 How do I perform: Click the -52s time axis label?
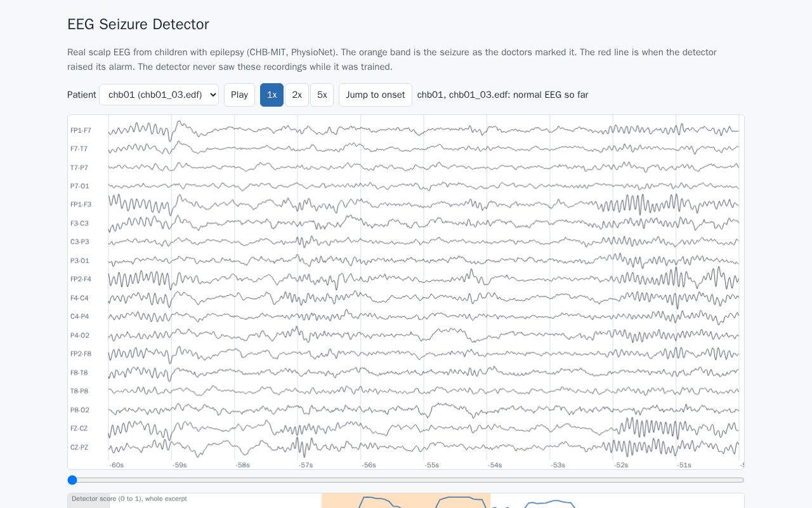(621, 465)
